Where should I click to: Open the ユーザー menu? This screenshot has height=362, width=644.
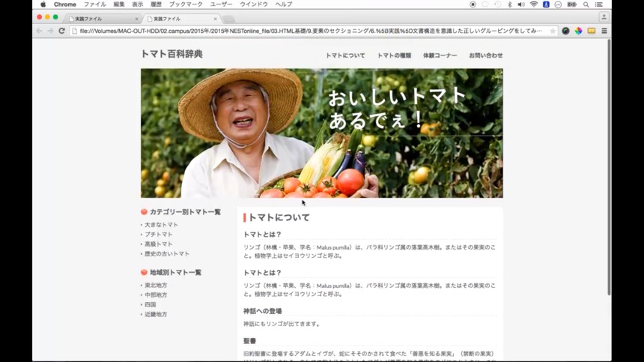click(x=222, y=4)
